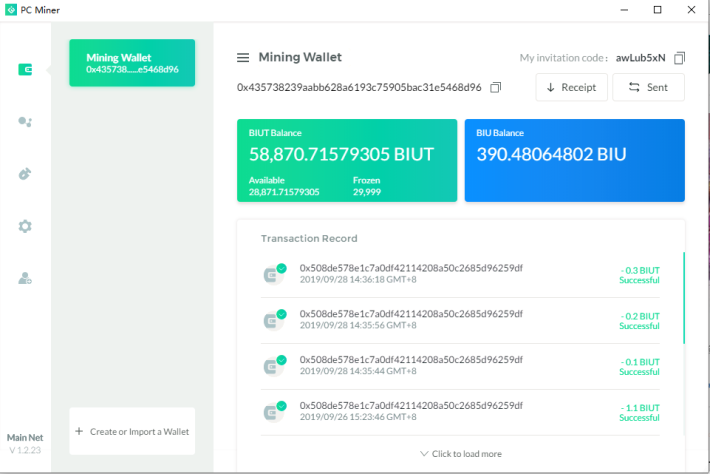Image resolution: width=710 pixels, height=474 pixels.
Task: Click the invitation code awLub5xN text
Action: coord(640,58)
